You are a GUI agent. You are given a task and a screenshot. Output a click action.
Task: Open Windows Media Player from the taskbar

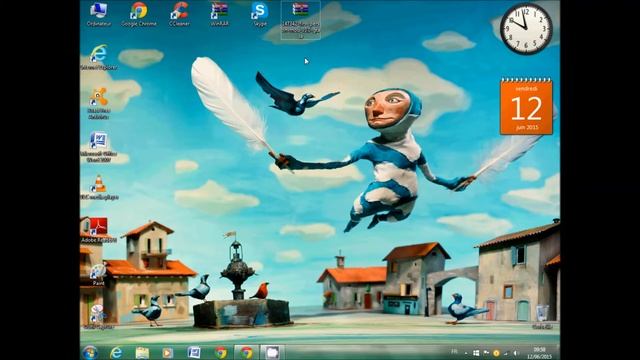click(168, 352)
